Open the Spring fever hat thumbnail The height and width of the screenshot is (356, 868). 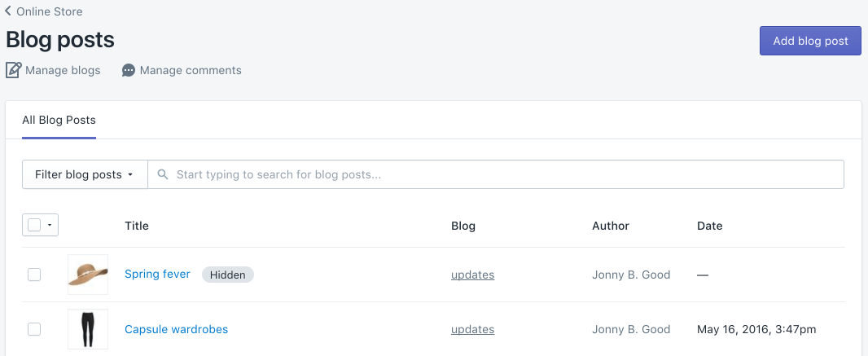(87, 274)
